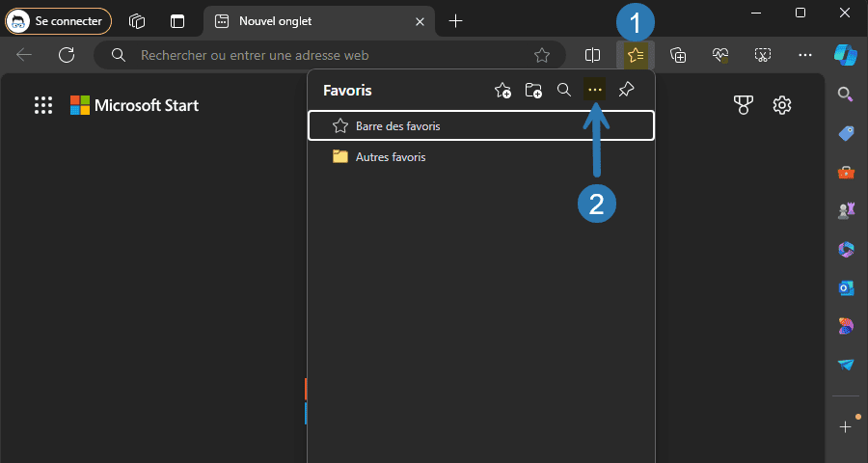
Task: Open the Outlook sidebar icon
Action: coord(845,288)
